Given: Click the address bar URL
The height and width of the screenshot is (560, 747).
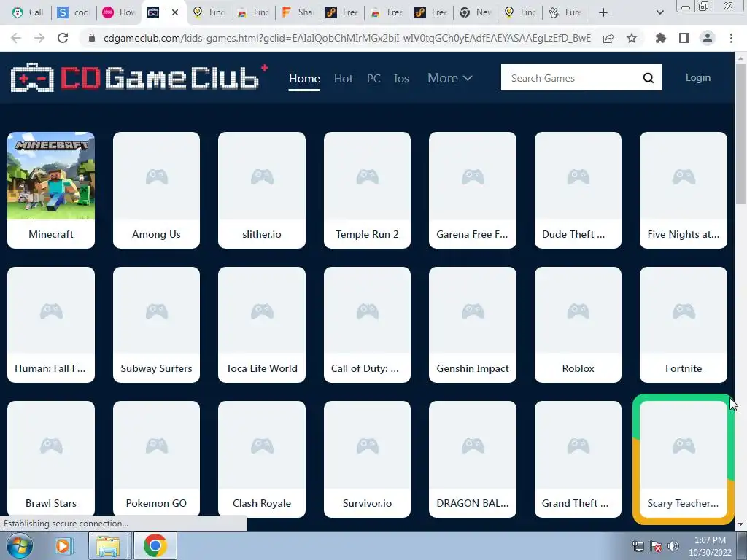Looking at the screenshot, I should pos(347,38).
